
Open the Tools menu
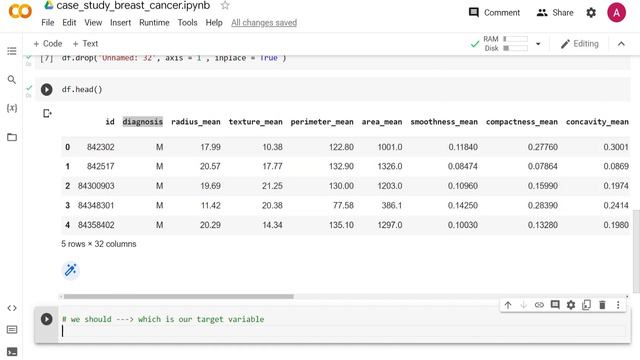click(x=187, y=23)
